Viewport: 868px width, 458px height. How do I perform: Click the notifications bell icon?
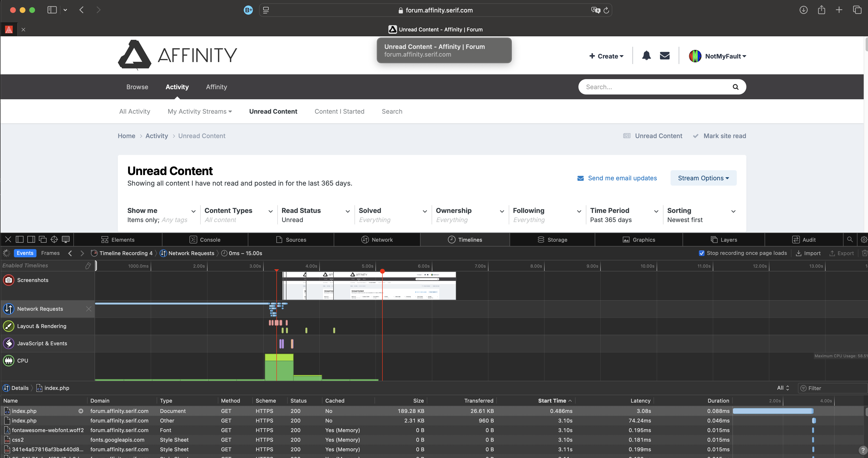(x=646, y=56)
